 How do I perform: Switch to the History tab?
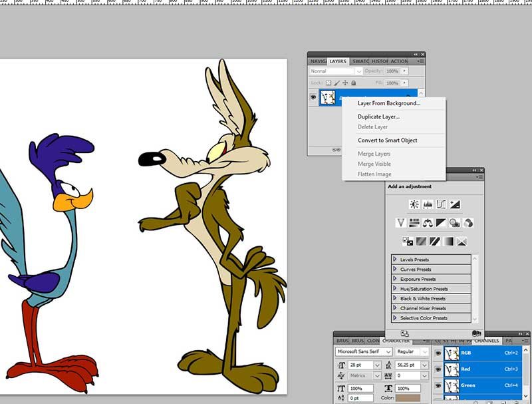click(x=379, y=61)
